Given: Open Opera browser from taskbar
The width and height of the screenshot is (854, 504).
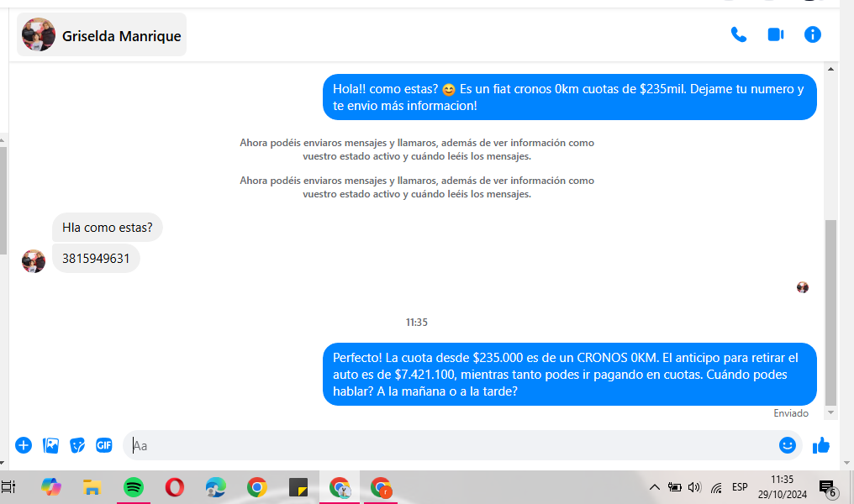Looking at the screenshot, I should (175, 487).
